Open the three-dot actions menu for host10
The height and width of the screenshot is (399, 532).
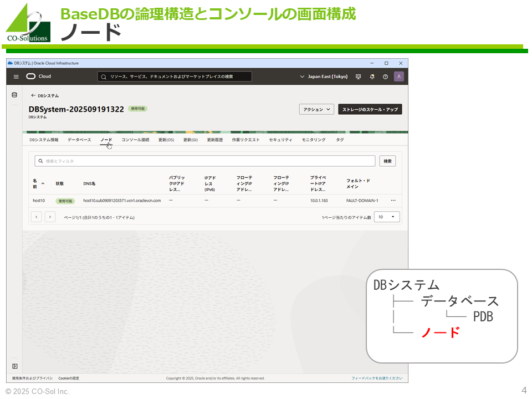[x=393, y=201]
